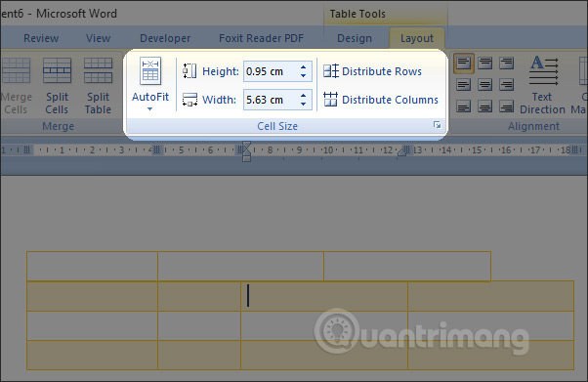Click the right indent marker on ruler
The height and width of the screenshot is (382, 588).
[401, 151]
